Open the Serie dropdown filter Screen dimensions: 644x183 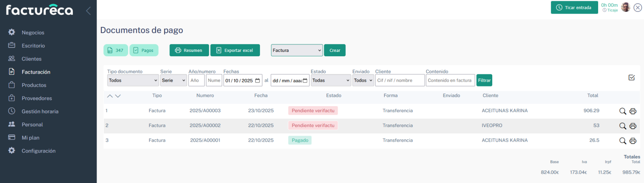coord(173,80)
